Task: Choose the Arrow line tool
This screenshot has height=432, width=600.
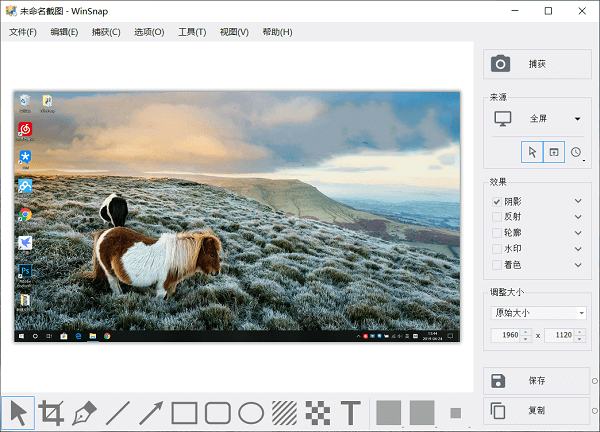Action: [151, 412]
